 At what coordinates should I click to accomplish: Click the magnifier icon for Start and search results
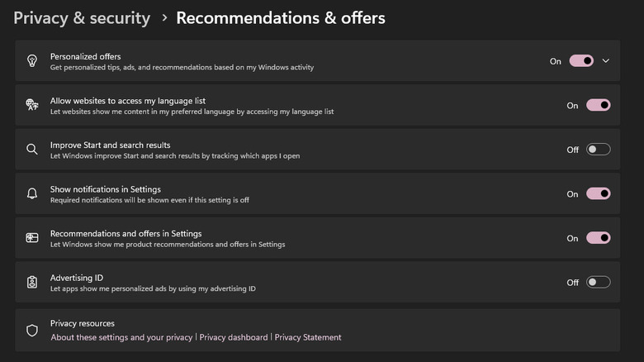point(32,150)
